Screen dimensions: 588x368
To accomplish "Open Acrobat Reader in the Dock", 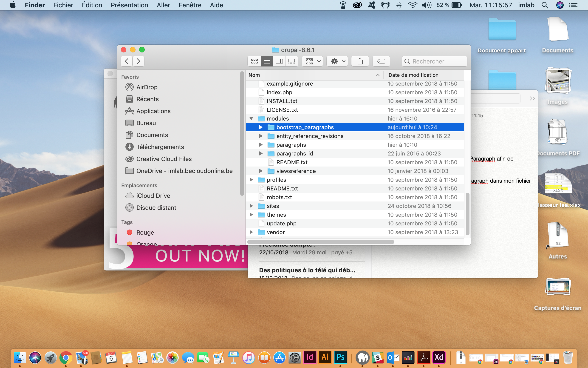I will 424,357.
